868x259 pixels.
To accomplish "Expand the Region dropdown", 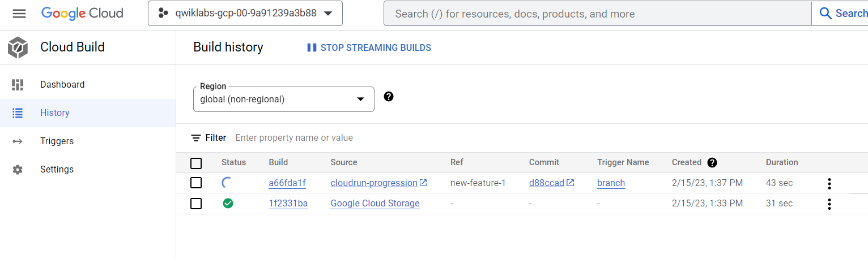I will pos(284,99).
